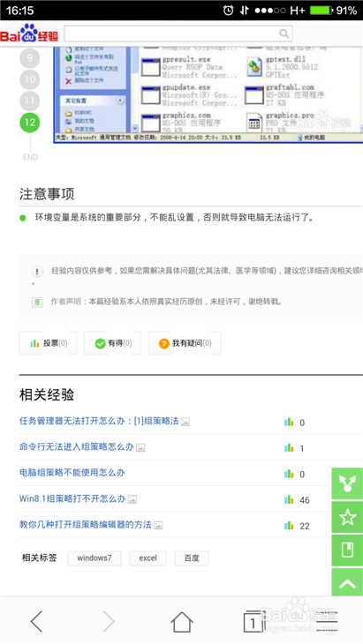Tap the 原 original badge icon
Screen dimensions: 363x644
click(37, 303)
